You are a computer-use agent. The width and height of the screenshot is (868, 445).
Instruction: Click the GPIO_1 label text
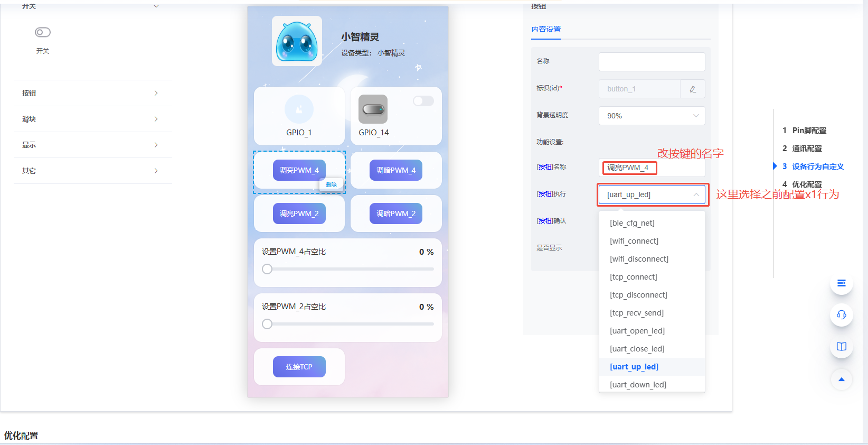click(x=299, y=133)
